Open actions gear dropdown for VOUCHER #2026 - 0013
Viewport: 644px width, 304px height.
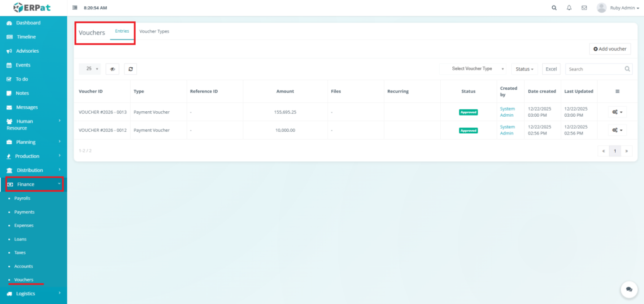(x=618, y=112)
